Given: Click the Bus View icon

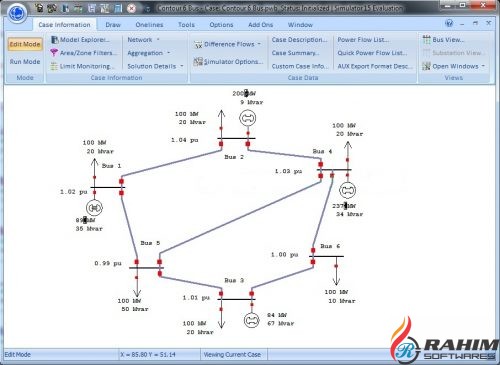Looking at the screenshot, I should point(426,40).
